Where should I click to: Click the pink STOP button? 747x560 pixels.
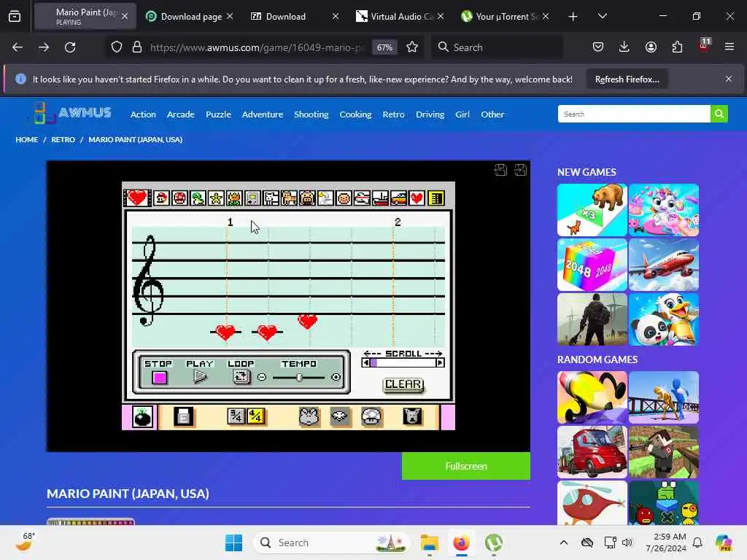tap(160, 378)
